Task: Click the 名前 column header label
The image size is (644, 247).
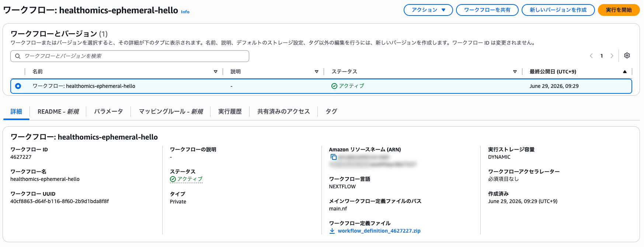Action: click(38, 72)
